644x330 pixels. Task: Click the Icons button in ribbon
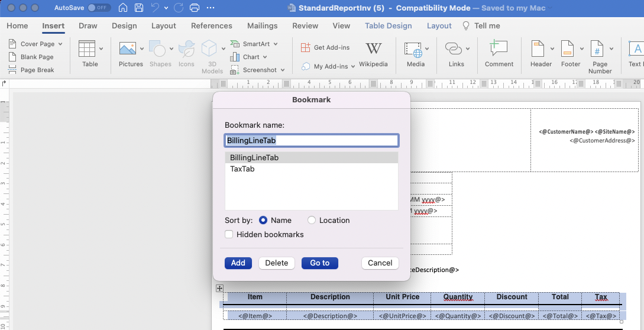[186, 53]
